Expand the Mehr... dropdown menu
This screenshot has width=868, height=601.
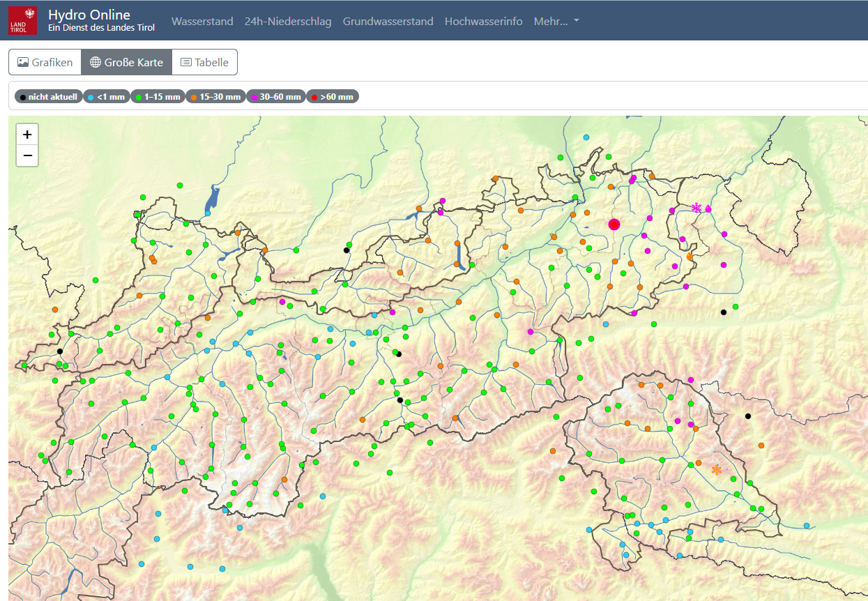coord(556,21)
